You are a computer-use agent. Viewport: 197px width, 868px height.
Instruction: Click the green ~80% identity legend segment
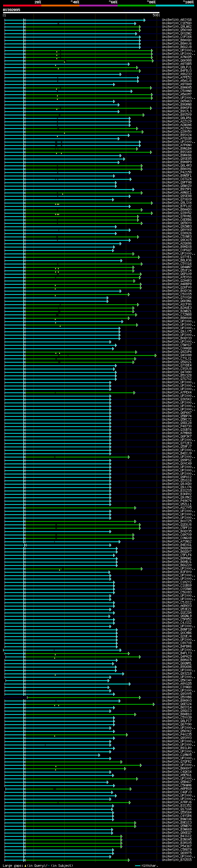(x=137, y=6)
